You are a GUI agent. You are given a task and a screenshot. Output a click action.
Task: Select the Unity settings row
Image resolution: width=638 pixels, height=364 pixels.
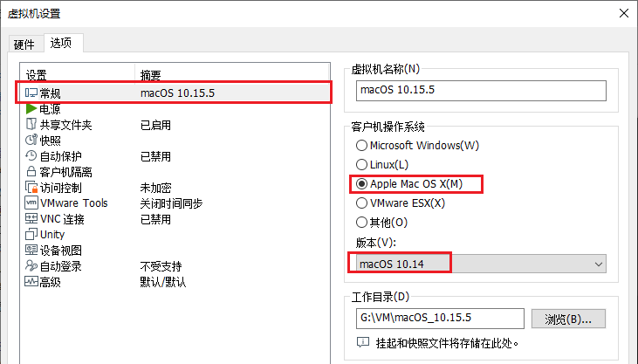(175, 234)
